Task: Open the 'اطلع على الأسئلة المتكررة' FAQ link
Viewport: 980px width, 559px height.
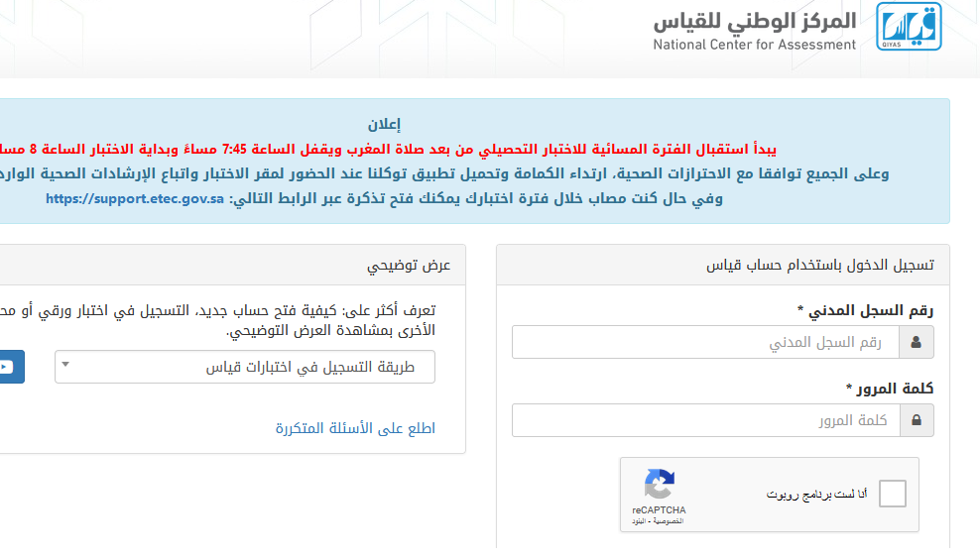Action: (x=356, y=428)
